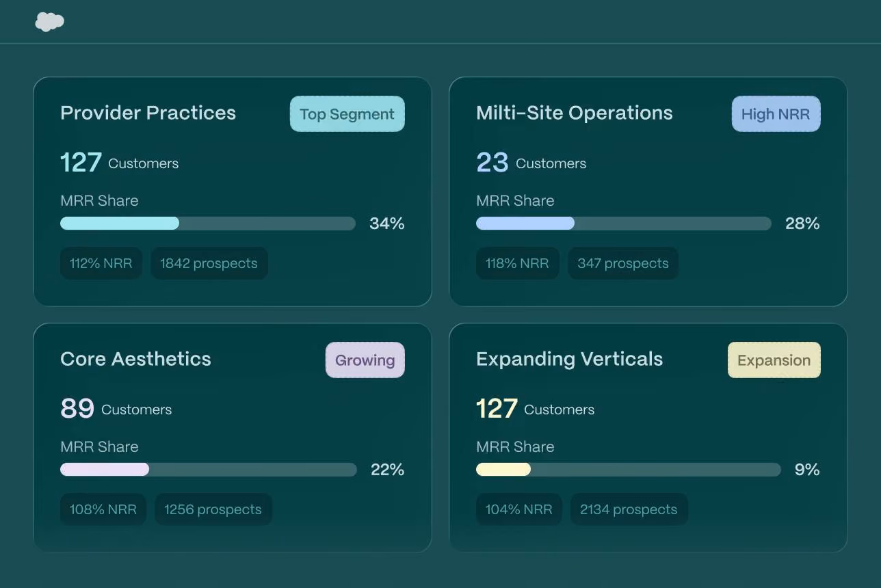This screenshot has width=881, height=588.
Task: Click the Salesforce cloud logo
Action: (x=49, y=22)
